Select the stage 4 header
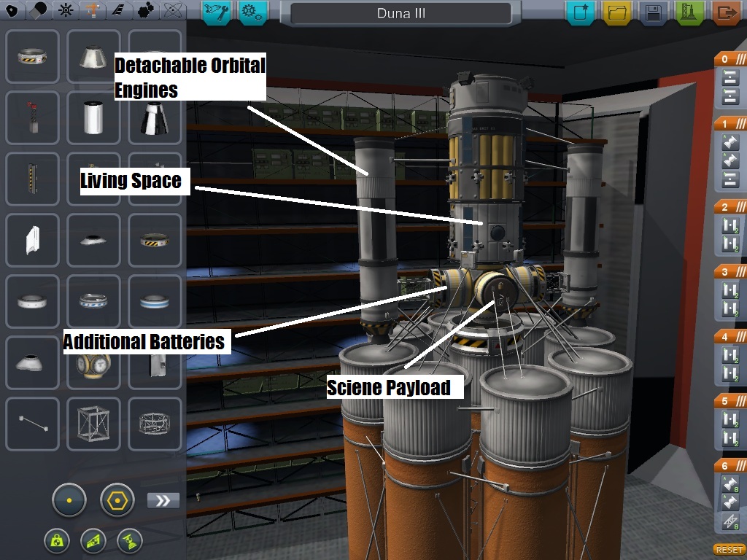This screenshot has width=747, height=560. [x=730, y=337]
